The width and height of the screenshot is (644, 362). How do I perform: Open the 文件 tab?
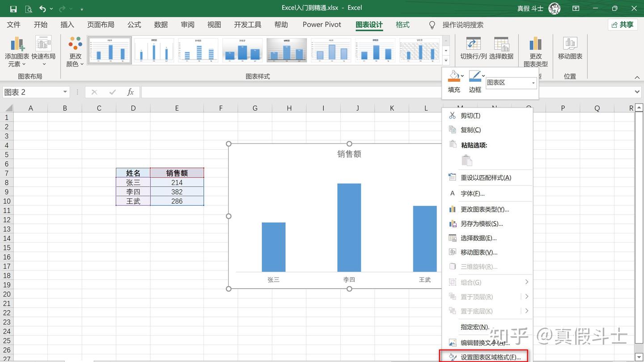coord(14,25)
